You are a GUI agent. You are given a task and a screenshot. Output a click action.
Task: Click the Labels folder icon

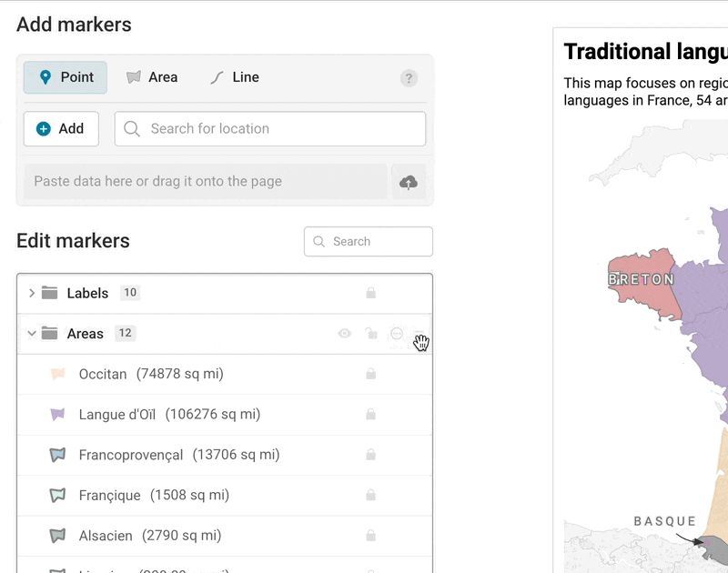[x=50, y=293]
